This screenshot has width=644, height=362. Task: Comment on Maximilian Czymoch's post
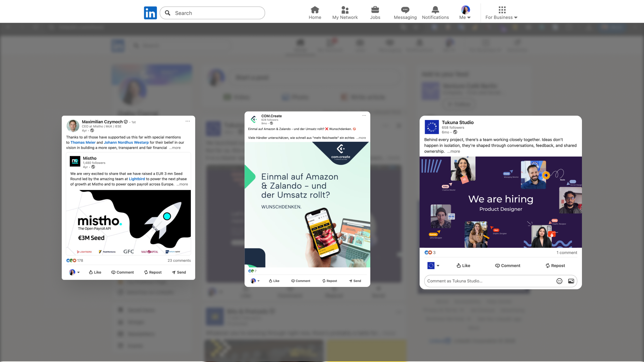tap(122, 272)
